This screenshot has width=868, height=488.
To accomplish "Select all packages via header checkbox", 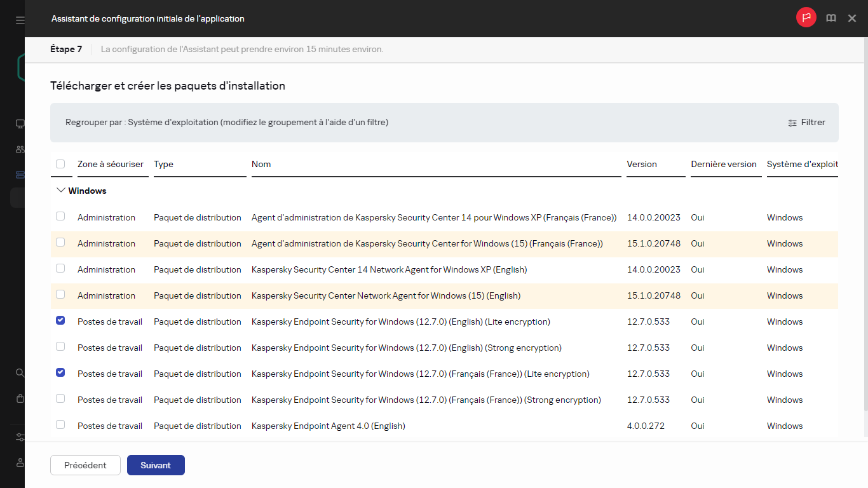I will [61, 163].
